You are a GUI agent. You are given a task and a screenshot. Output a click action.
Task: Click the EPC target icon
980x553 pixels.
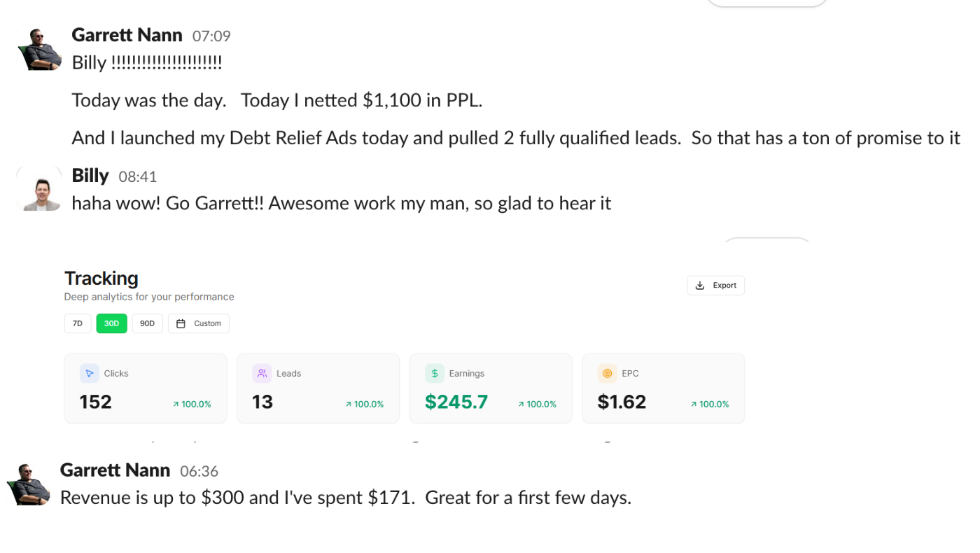[x=607, y=373]
